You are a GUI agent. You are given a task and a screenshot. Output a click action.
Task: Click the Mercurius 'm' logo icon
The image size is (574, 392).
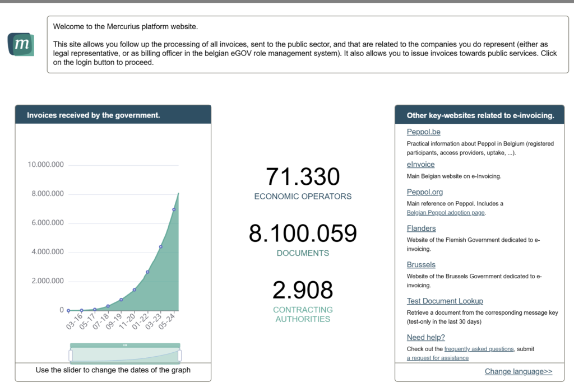21,44
